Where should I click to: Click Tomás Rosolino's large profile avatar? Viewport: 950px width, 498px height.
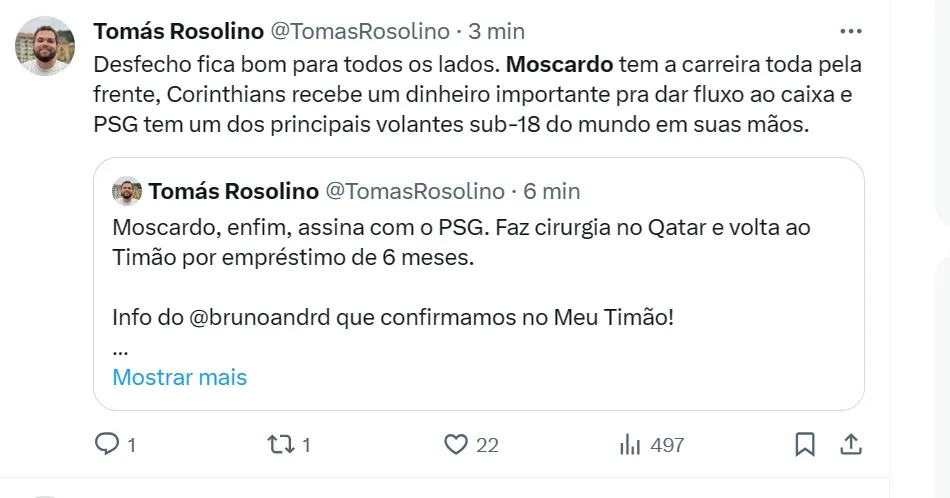45,46
